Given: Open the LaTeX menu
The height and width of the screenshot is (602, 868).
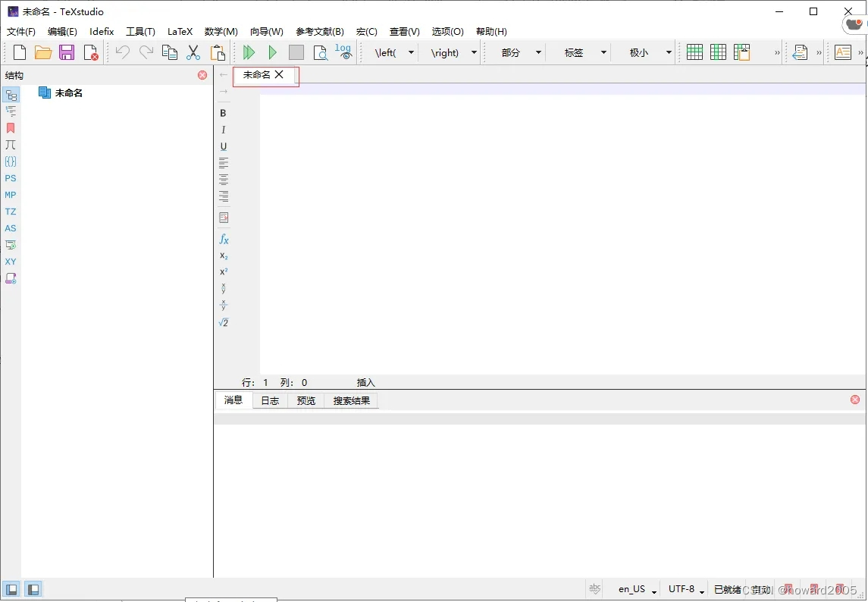Looking at the screenshot, I should pos(180,32).
